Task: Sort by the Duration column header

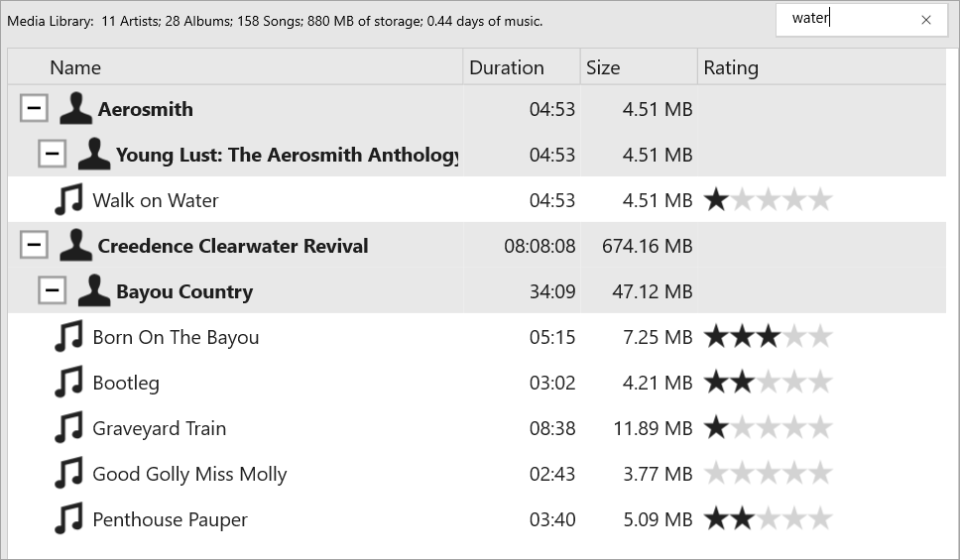Action: pos(522,67)
